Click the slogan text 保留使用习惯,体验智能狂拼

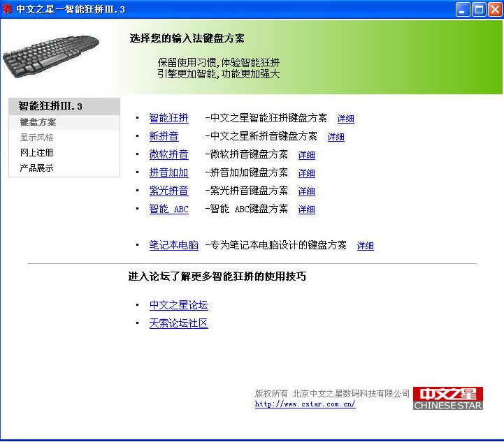(x=219, y=62)
